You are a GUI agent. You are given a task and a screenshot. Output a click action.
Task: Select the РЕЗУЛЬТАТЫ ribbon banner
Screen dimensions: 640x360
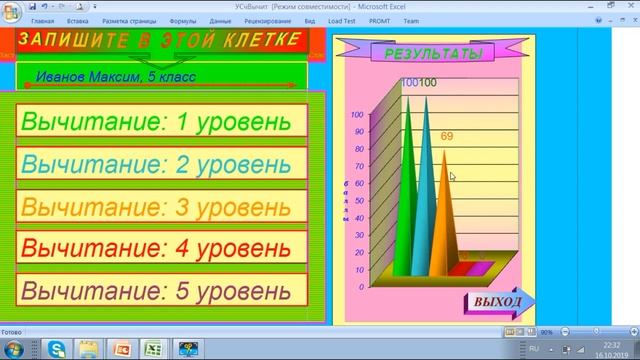pyautogui.click(x=433, y=51)
